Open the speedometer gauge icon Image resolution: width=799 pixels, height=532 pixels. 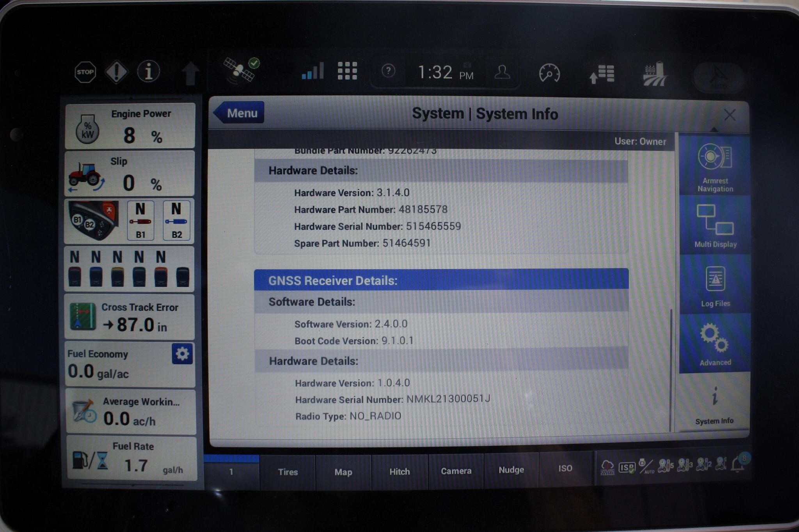point(549,73)
